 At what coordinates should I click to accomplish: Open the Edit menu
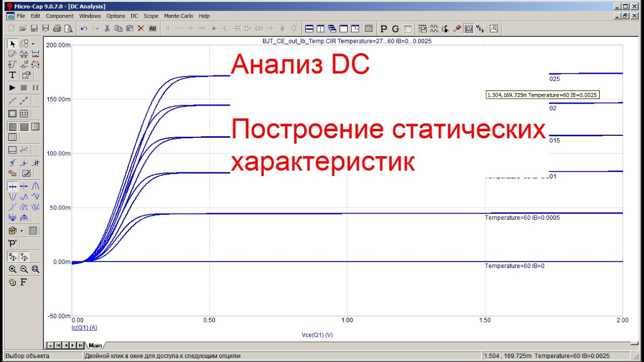(35, 16)
